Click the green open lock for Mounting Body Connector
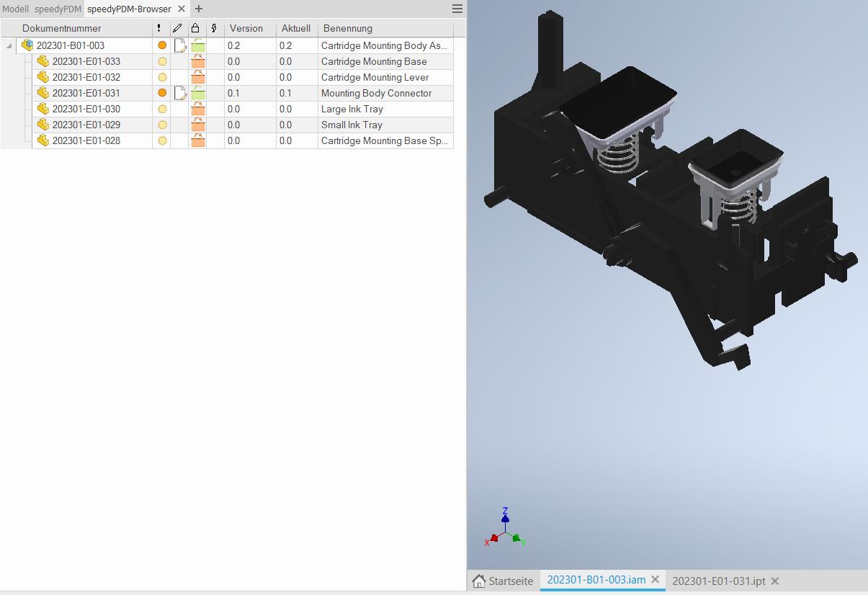The width and height of the screenshot is (868, 595). point(198,93)
